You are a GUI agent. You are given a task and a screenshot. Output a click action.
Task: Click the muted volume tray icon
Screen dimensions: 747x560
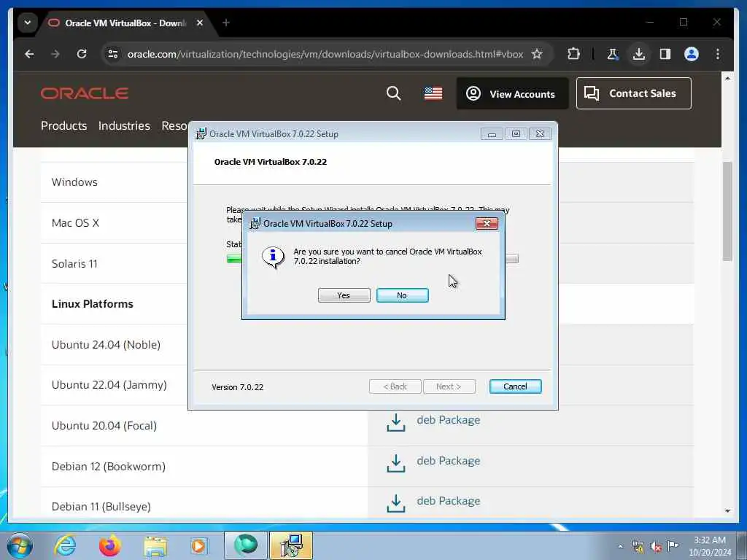click(656, 547)
